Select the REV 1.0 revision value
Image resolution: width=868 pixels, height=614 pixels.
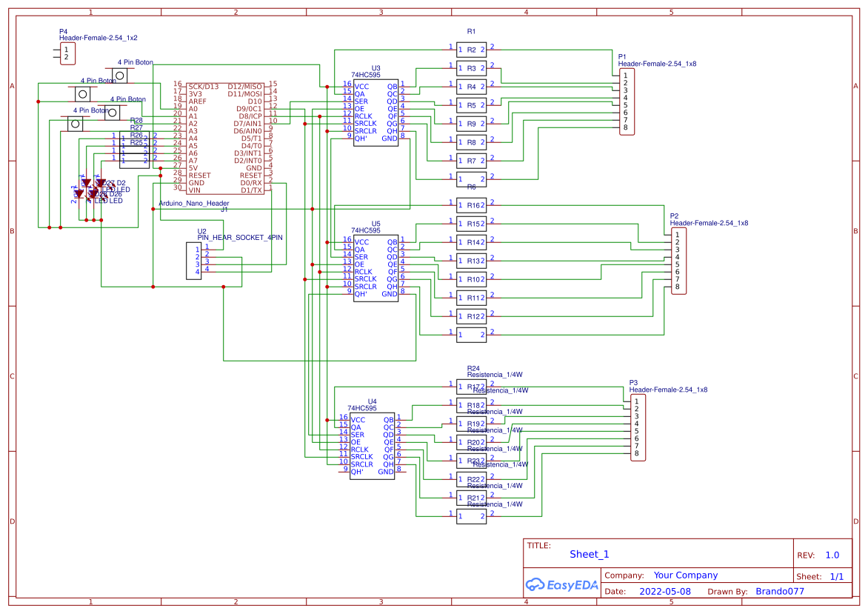pyautogui.click(x=832, y=554)
